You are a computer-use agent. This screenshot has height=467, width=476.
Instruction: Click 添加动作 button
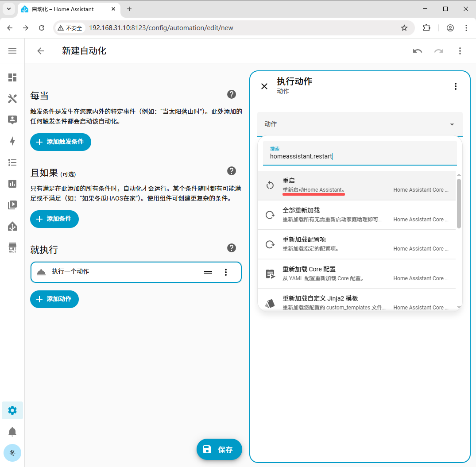(54, 299)
